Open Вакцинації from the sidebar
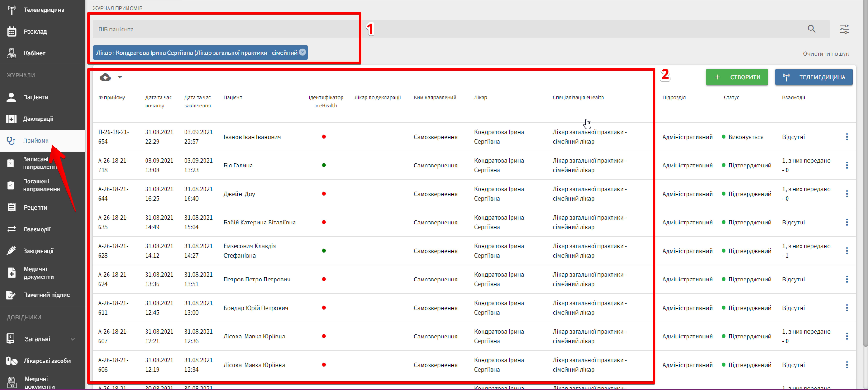The height and width of the screenshot is (390, 868). coord(38,251)
